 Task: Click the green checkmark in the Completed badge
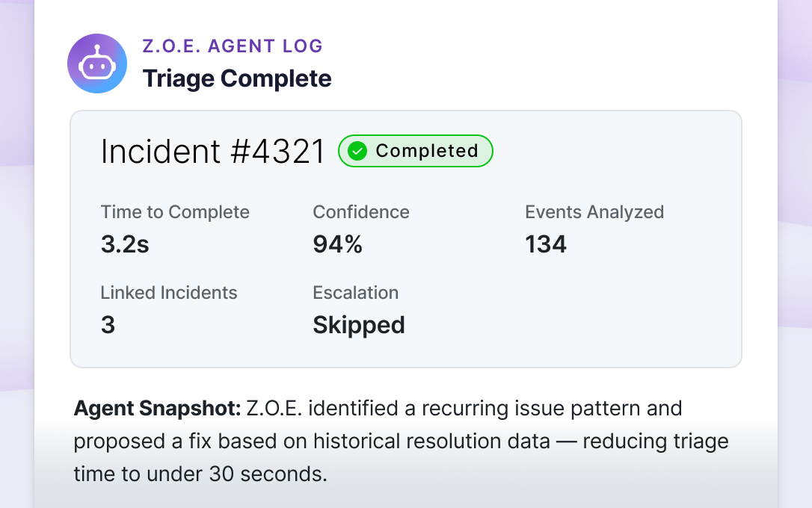coord(357,151)
